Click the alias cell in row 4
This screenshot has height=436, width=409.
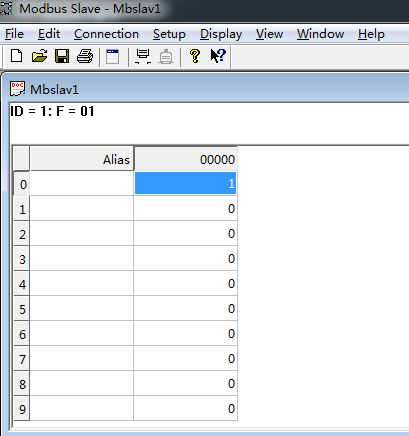click(82, 283)
